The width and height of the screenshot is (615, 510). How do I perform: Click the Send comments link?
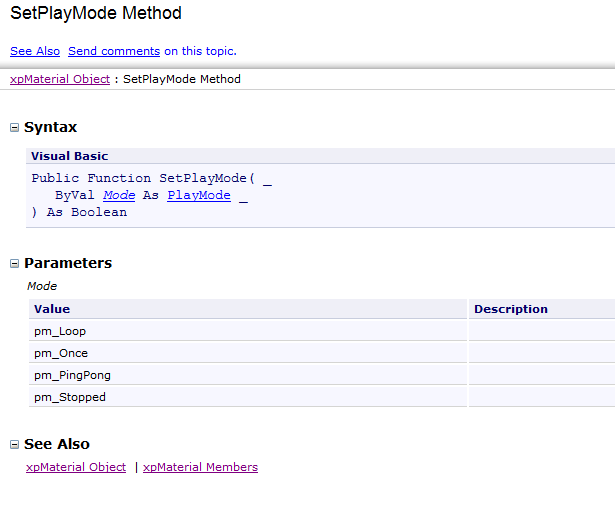[114, 51]
